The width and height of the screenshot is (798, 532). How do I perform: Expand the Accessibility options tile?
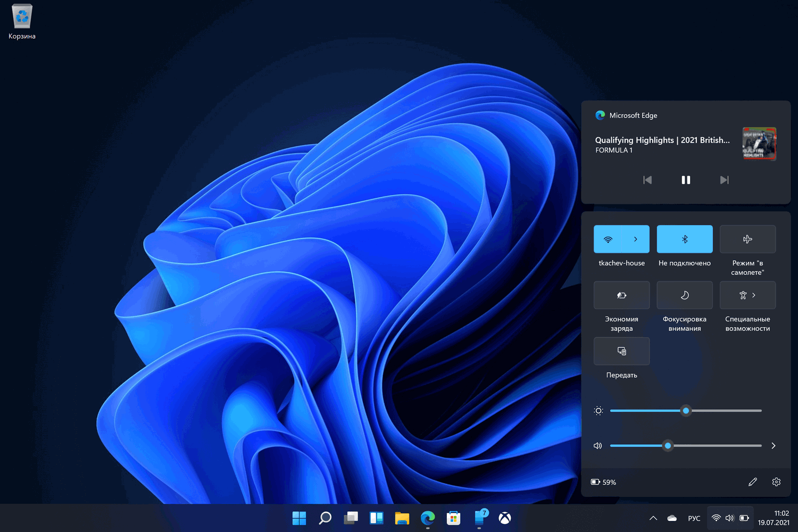pyautogui.click(x=747, y=295)
